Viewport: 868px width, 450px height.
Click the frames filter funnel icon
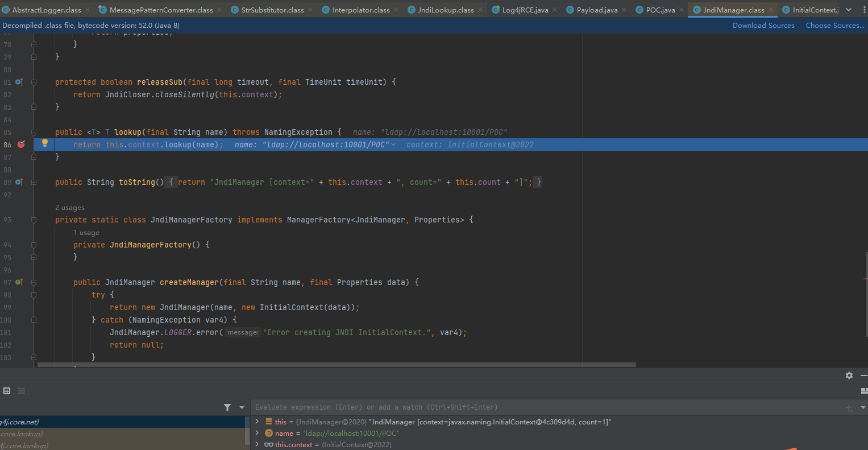click(227, 407)
